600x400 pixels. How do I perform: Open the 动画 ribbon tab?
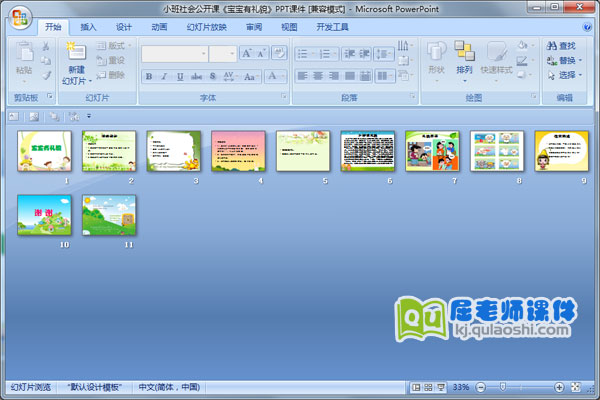[x=159, y=27]
